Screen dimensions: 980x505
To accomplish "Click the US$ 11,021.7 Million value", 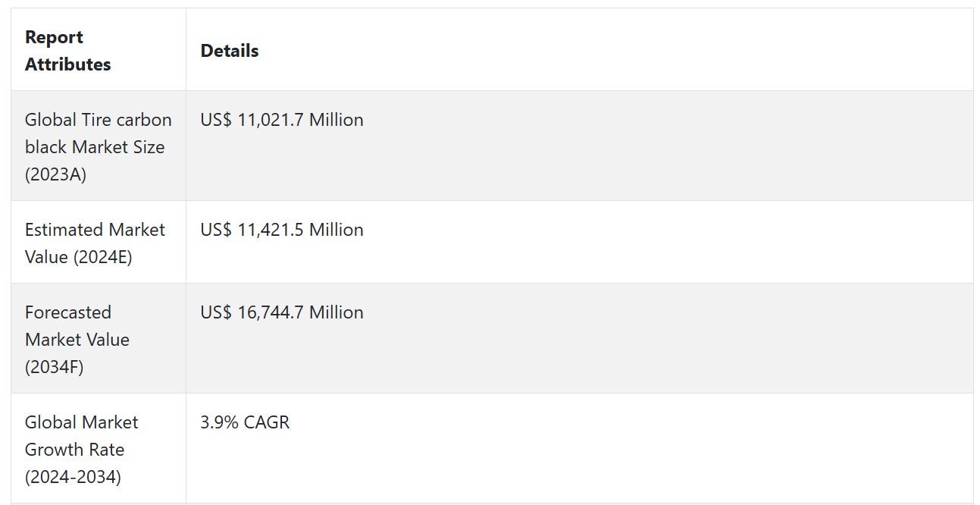I will pyautogui.click(x=282, y=120).
